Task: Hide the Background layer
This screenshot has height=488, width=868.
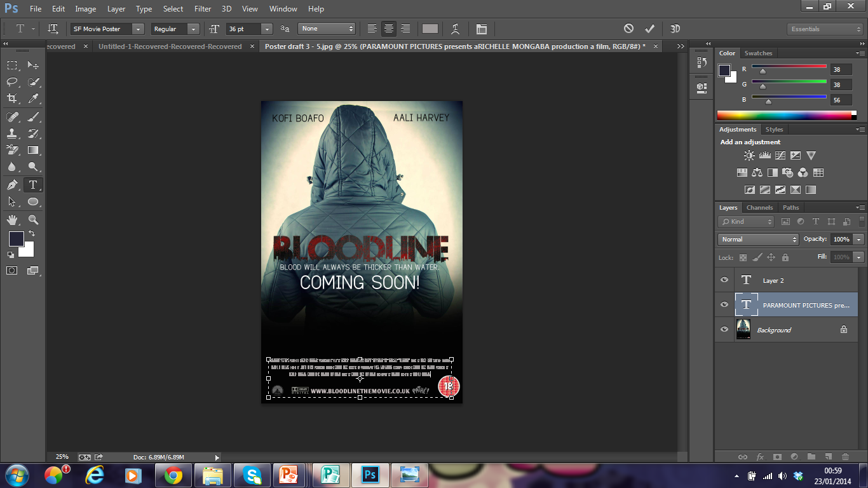Action: click(x=724, y=329)
